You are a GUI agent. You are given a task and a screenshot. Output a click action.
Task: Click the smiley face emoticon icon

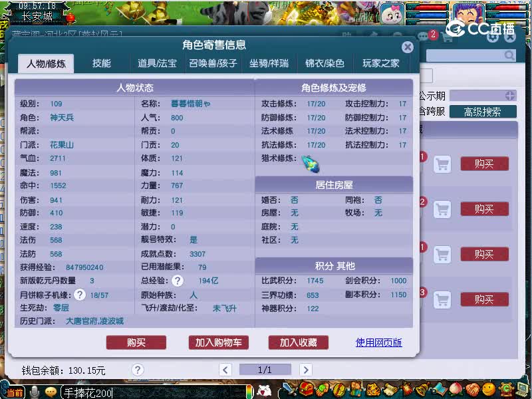click(489, 389)
